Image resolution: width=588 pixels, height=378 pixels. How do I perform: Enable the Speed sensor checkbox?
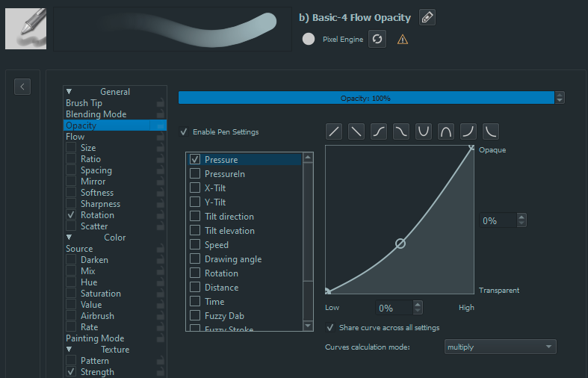click(195, 244)
